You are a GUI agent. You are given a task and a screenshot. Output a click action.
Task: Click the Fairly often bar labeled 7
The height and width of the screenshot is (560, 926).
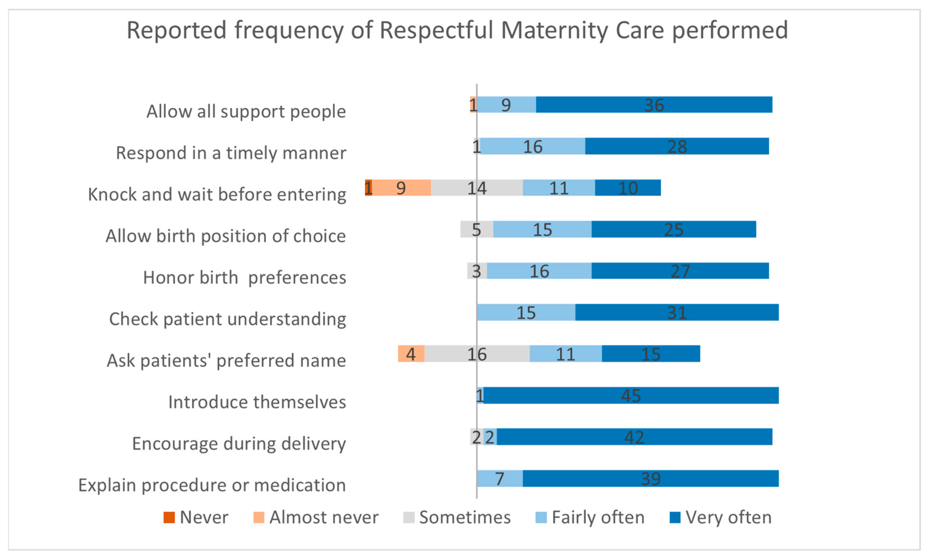[499, 478]
